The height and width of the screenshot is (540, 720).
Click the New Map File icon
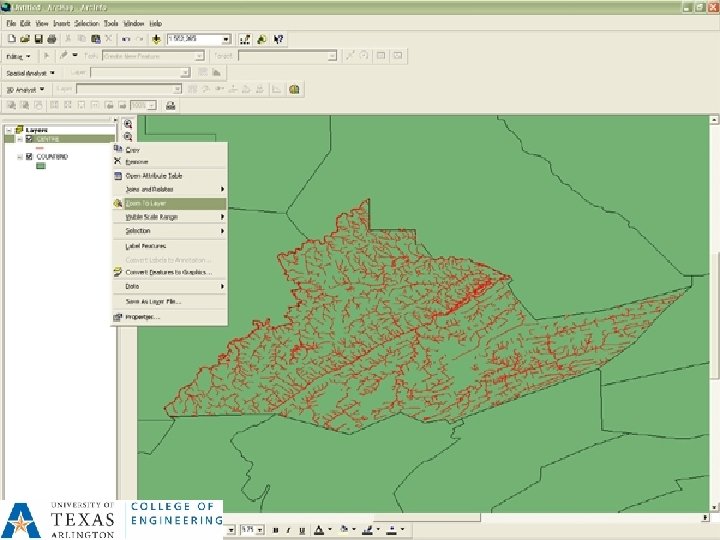tap(10, 39)
